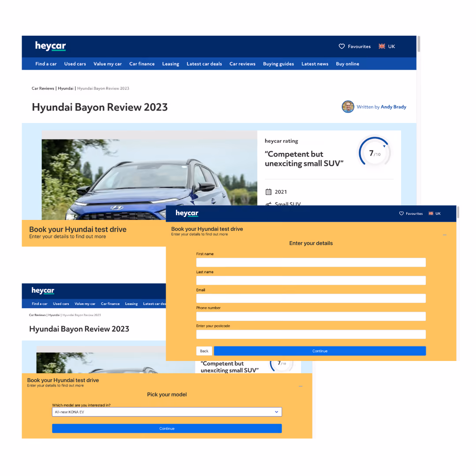Focus the Email field
The width and height of the screenshot is (476, 476).
311,298
